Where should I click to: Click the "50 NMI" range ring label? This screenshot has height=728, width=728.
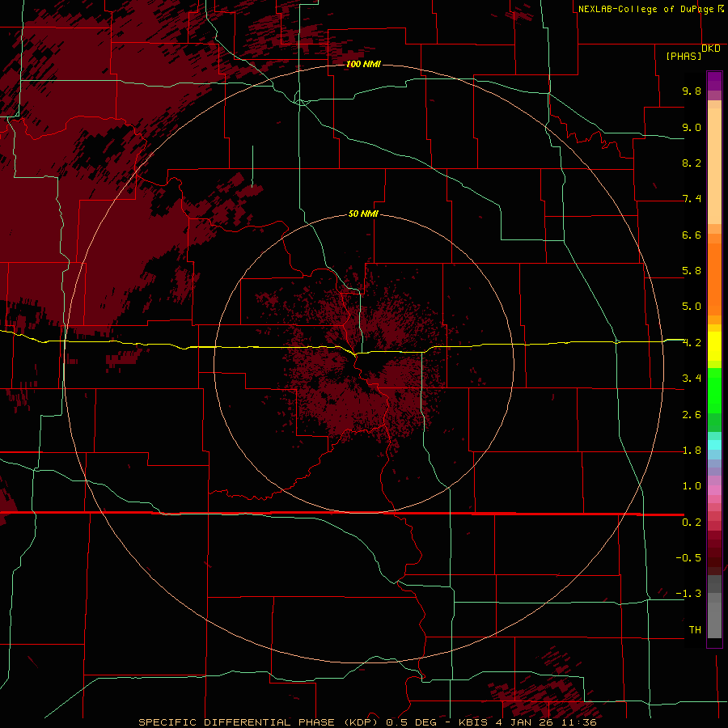pos(363,214)
